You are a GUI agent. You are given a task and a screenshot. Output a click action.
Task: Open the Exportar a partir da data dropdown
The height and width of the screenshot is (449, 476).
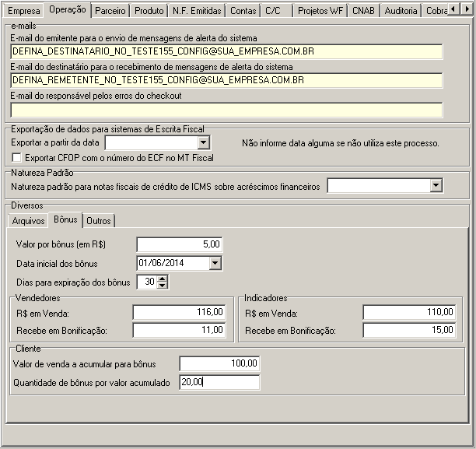203,143
